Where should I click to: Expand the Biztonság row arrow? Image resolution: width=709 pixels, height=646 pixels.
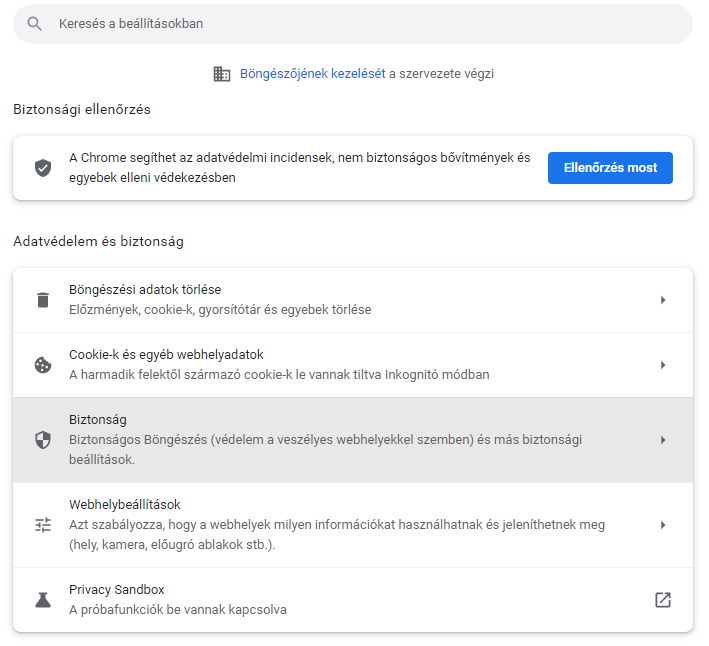click(663, 440)
